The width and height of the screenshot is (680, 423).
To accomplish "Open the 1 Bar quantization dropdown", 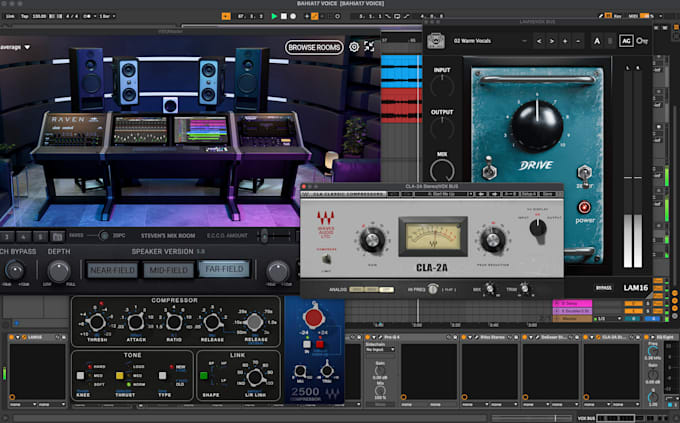I will click(107, 16).
